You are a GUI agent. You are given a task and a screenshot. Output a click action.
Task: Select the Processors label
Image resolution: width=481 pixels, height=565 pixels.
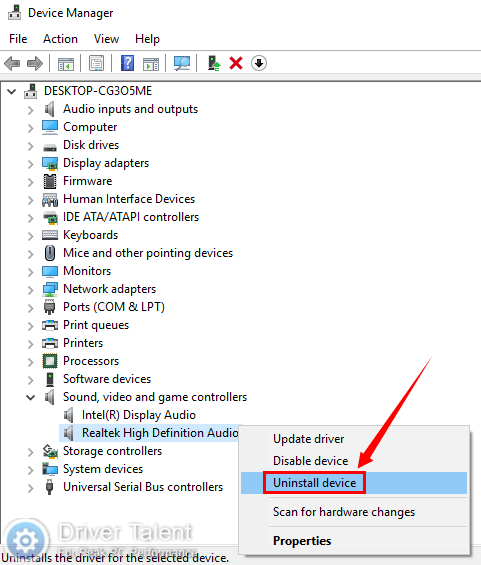click(x=91, y=361)
